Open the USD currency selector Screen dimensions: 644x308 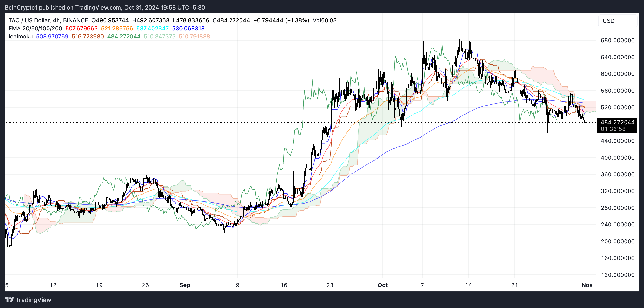click(x=617, y=21)
